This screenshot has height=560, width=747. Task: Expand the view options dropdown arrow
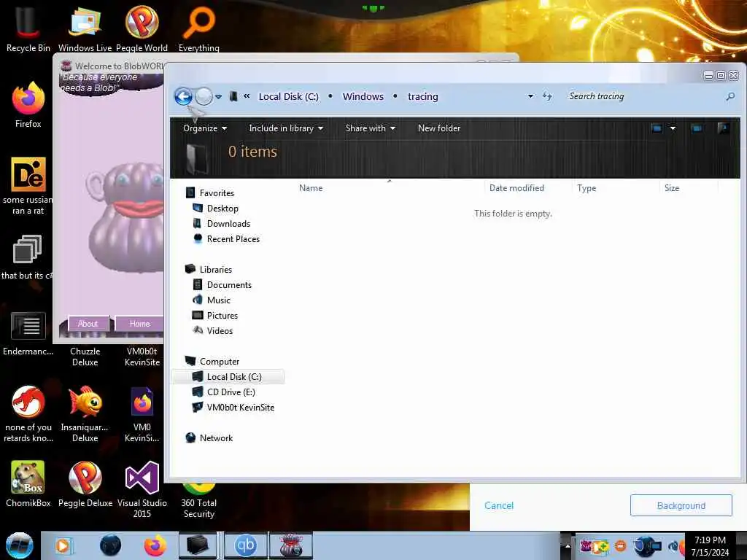[x=673, y=128]
